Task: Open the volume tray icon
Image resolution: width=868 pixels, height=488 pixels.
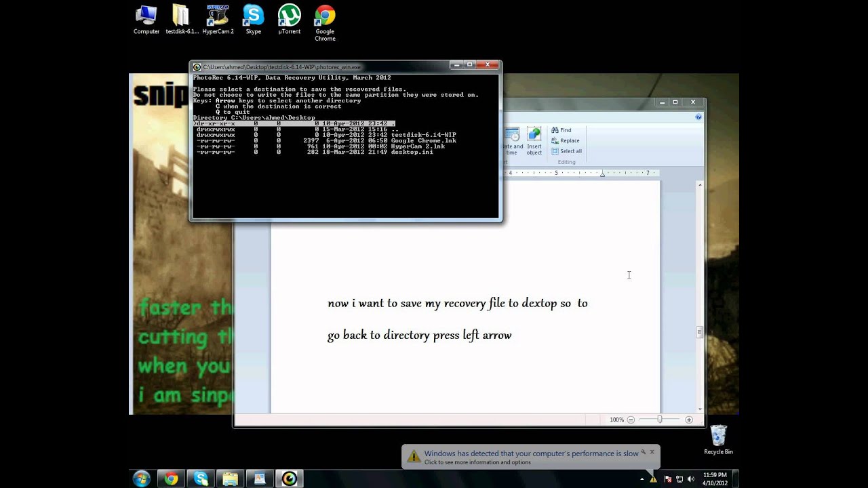Action: pos(691,479)
